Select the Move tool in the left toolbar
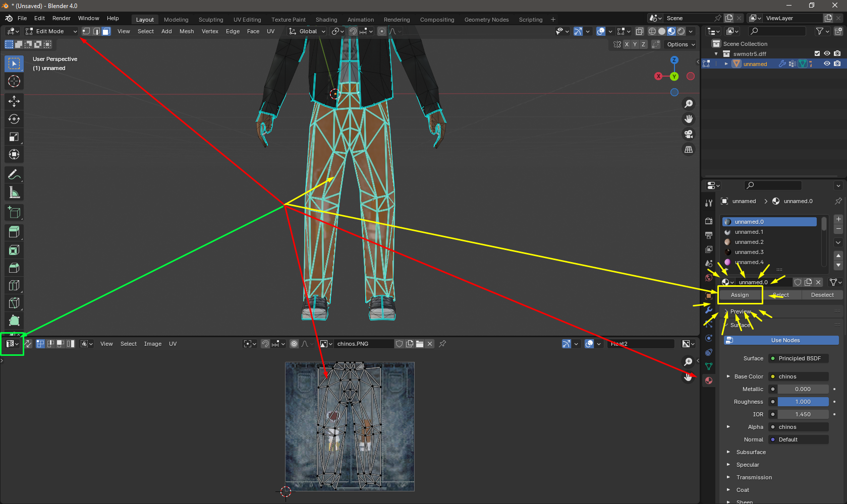847x504 pixels. click(x=14, y=101)
